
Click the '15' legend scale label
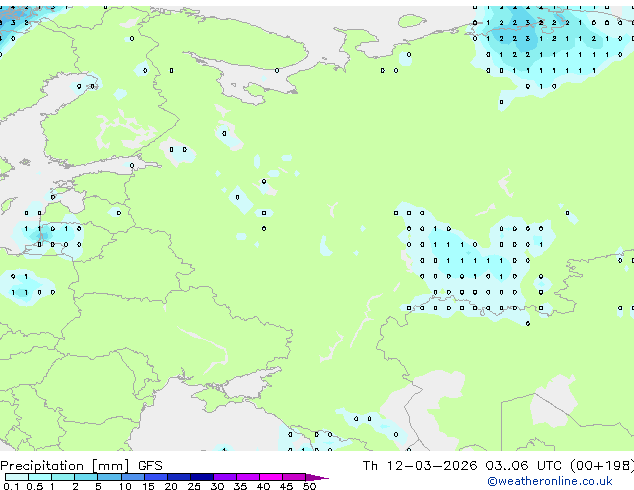pyautogui.click(x=148, y=486)
